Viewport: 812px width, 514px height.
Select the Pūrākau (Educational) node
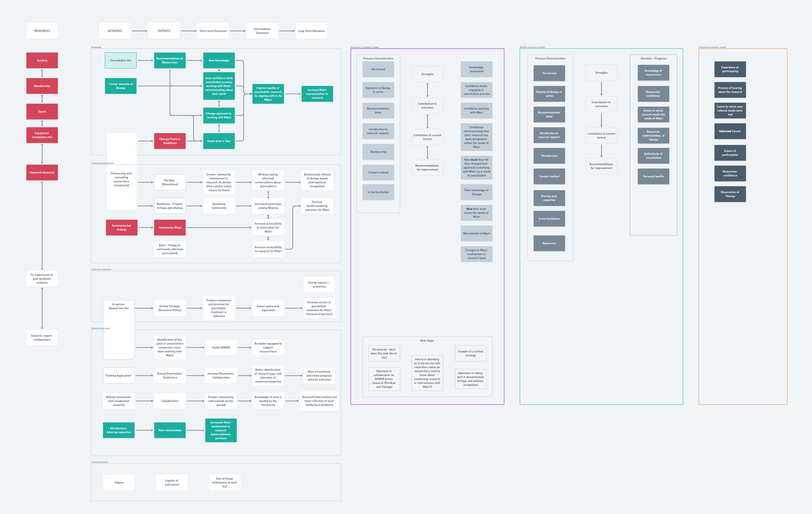click(170, 183)
